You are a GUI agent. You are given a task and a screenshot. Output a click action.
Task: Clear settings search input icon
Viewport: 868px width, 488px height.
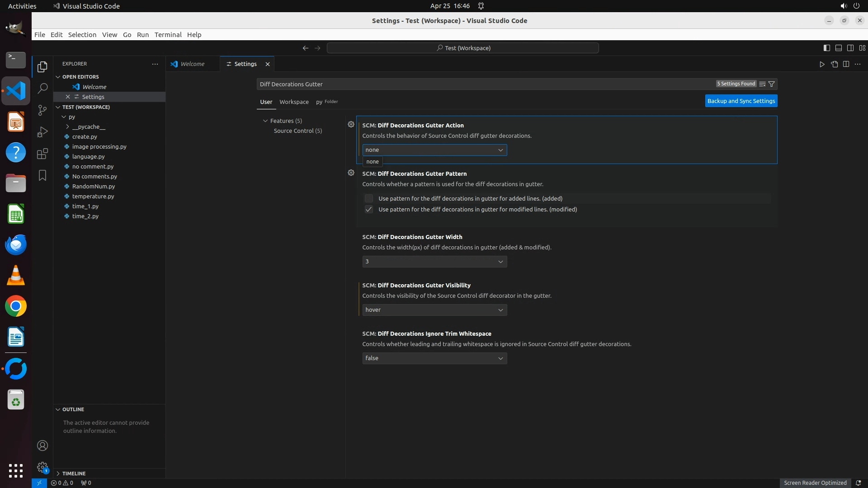(x=762, y=84)
